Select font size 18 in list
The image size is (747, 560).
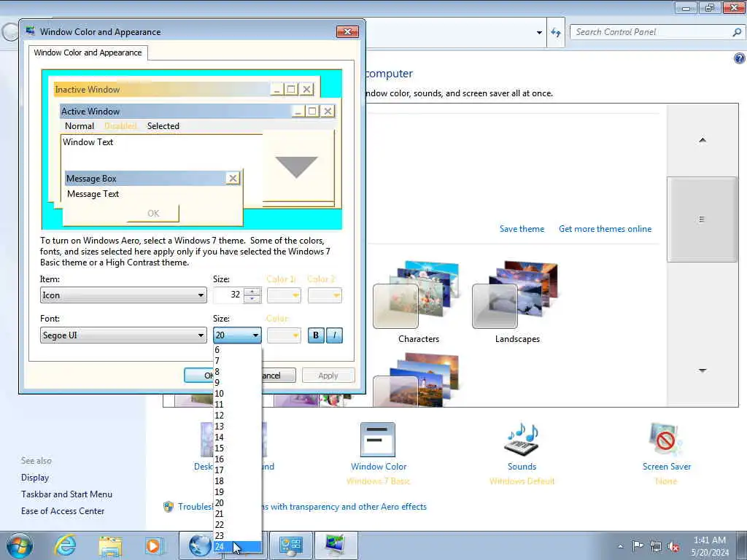pos(237,481)
